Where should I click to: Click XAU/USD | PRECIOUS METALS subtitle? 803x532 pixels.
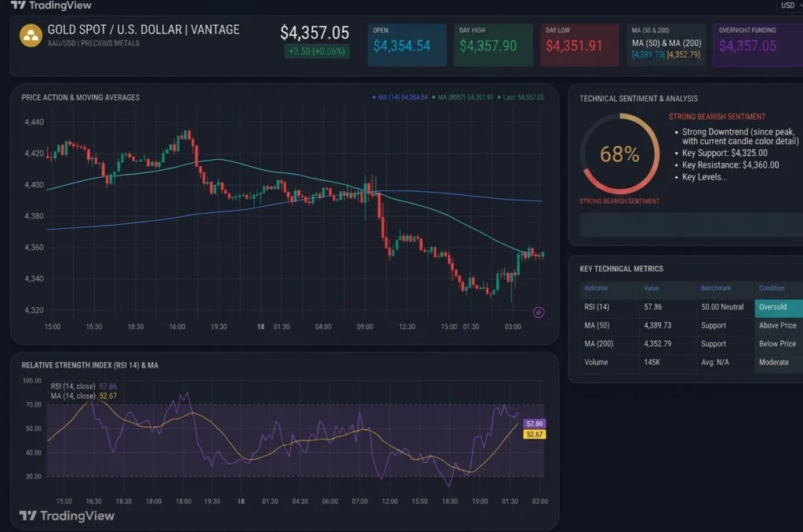pyautogui.click(x=94, y=43)
